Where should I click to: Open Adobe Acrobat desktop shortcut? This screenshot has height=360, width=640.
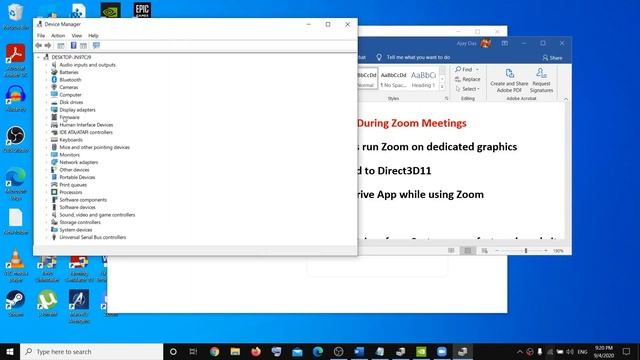coord(16,60)
